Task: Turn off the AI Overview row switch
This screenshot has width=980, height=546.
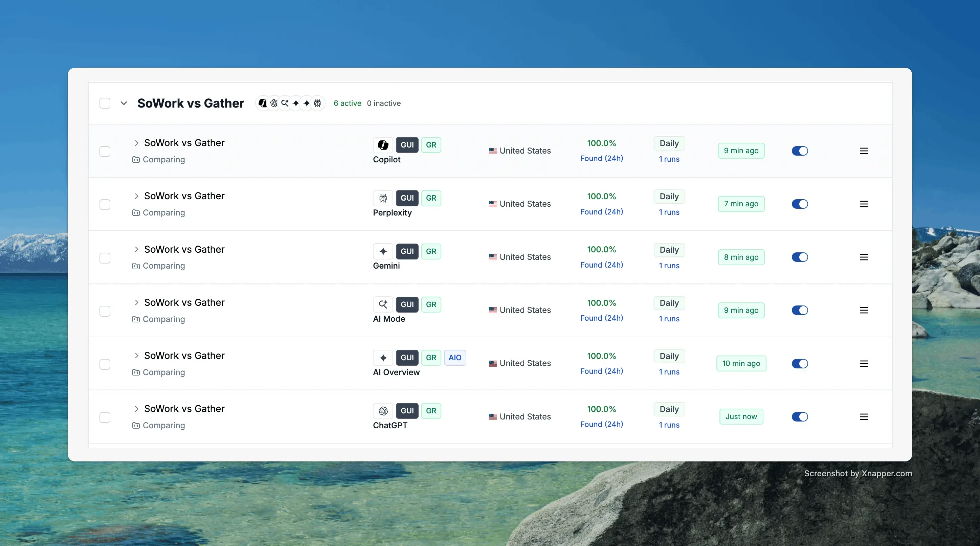Action: (800, 364)
